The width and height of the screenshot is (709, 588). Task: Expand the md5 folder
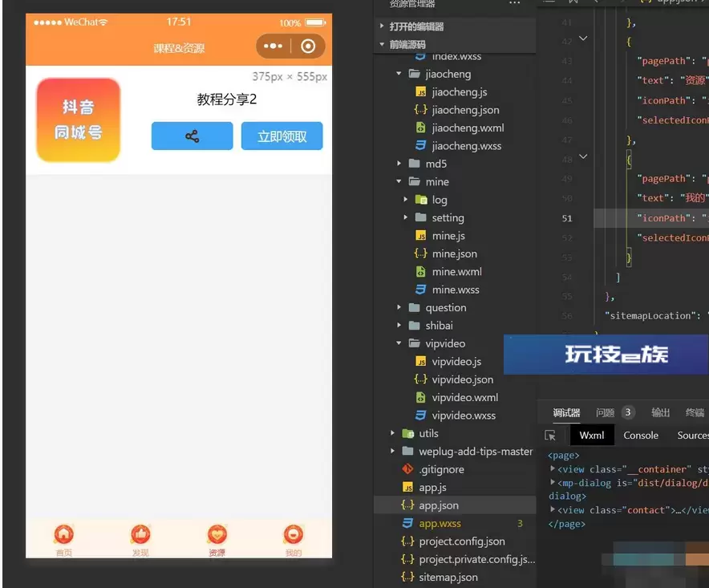[x=399, y=164]
